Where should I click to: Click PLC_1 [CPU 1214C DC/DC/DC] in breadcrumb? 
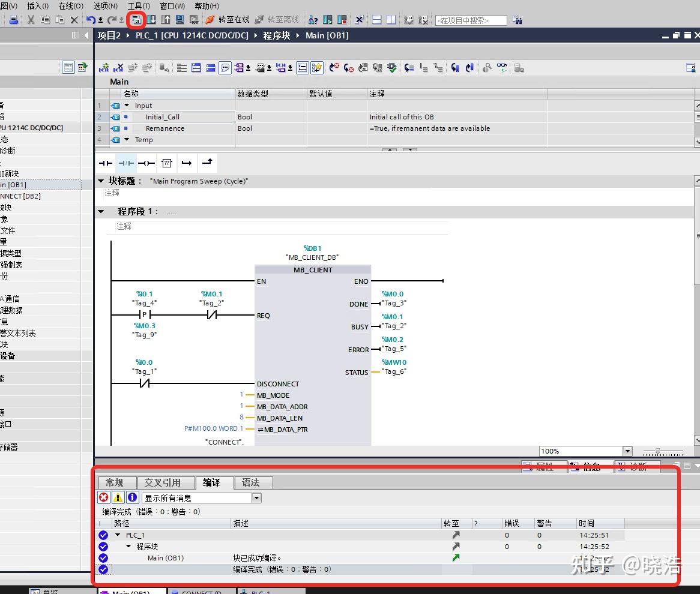coord(192,35)
